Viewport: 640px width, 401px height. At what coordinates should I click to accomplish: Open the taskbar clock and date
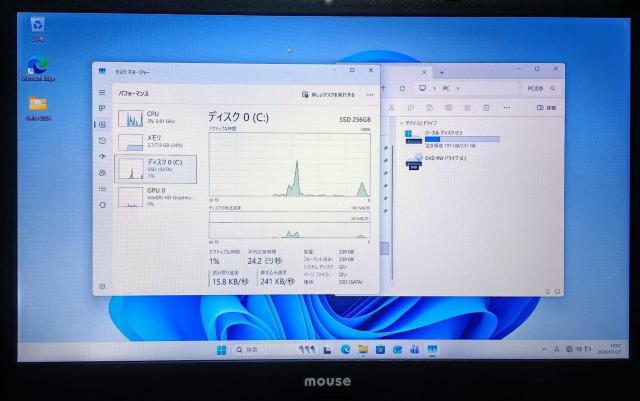609,349
